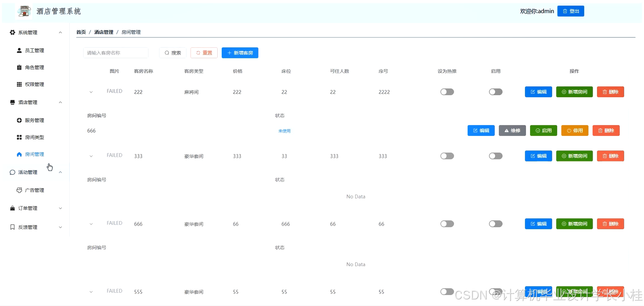The image size is (644, 306).
Task: Collapse expanded row chevron for room 333
Action: (91, 156)
